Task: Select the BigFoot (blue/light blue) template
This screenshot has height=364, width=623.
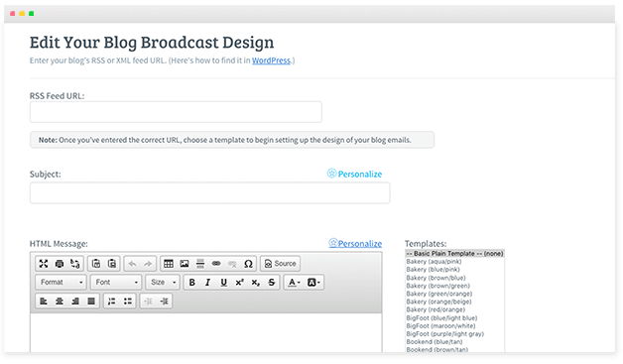Action: click(x=454, y=318)
